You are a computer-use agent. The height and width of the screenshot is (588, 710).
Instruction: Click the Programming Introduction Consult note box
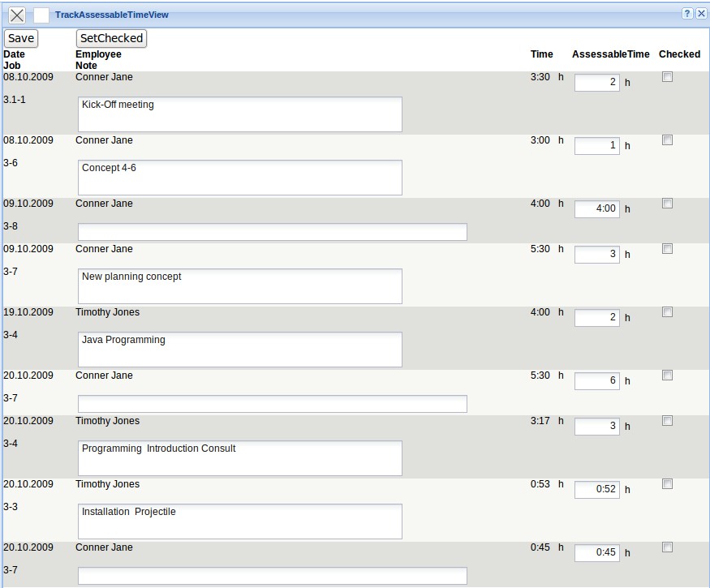(x=240, y=458)
